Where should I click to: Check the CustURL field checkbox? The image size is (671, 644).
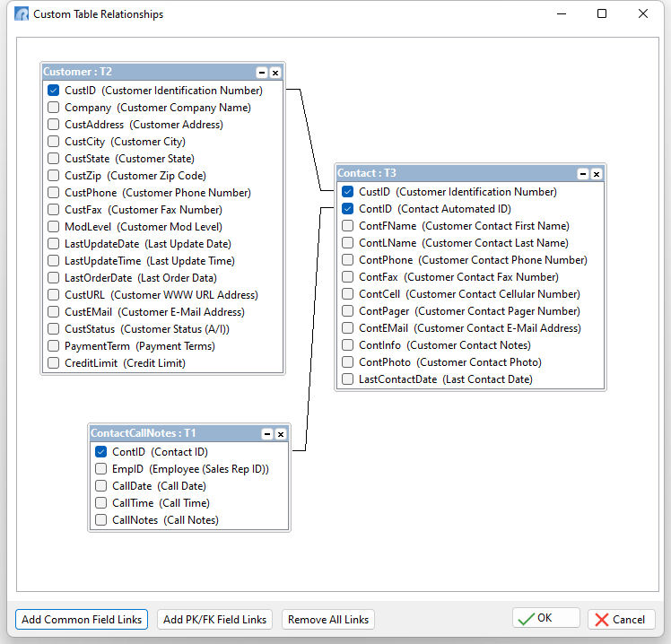point(54,295)
